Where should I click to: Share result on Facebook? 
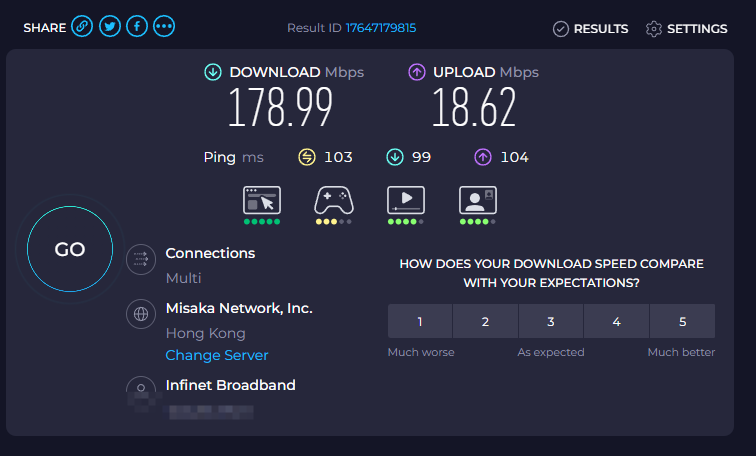tap(137, 26)
